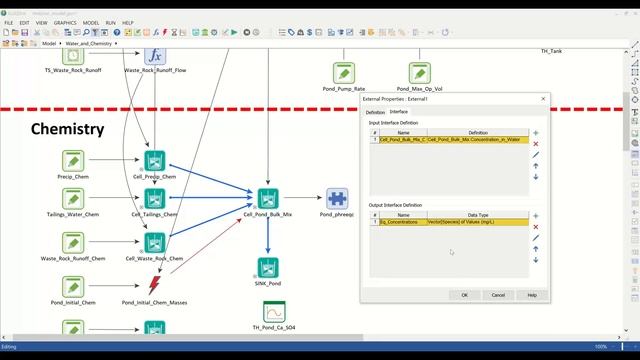
Task: Select the Eq_Concentrations output name cell
Action: coord(403,222)
